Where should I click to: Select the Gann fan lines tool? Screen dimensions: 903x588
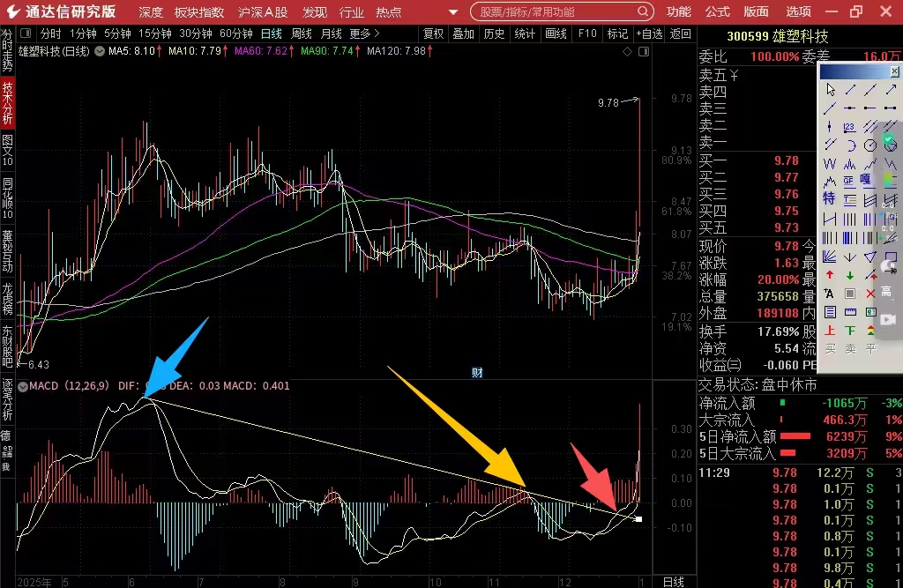830,257
